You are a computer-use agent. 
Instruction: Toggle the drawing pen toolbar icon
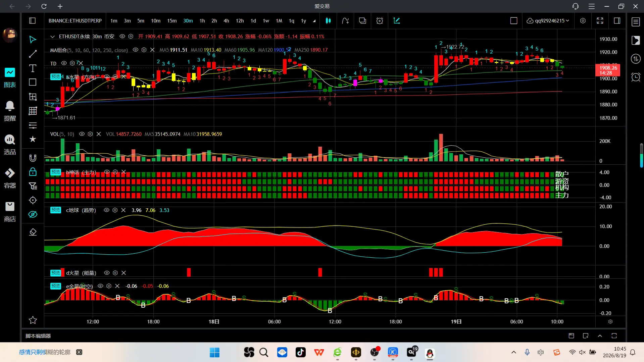tap(397, 21)
